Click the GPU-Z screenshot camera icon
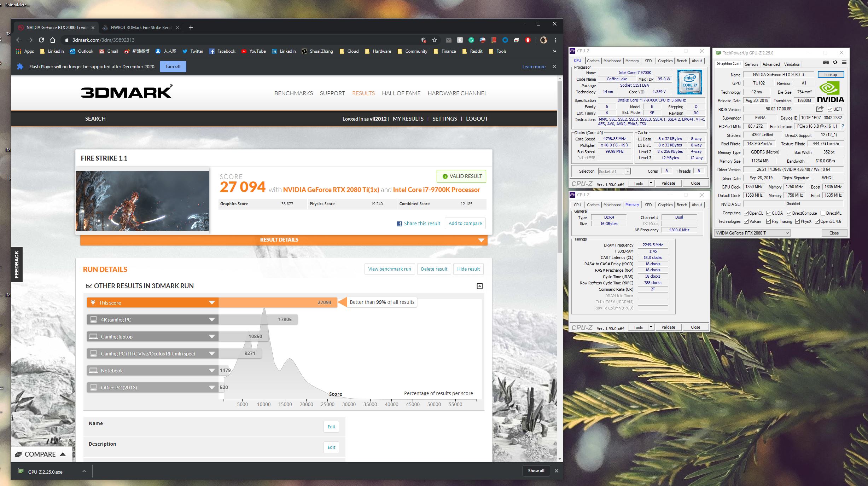This screenshot has width=868, height=486. 826,62
